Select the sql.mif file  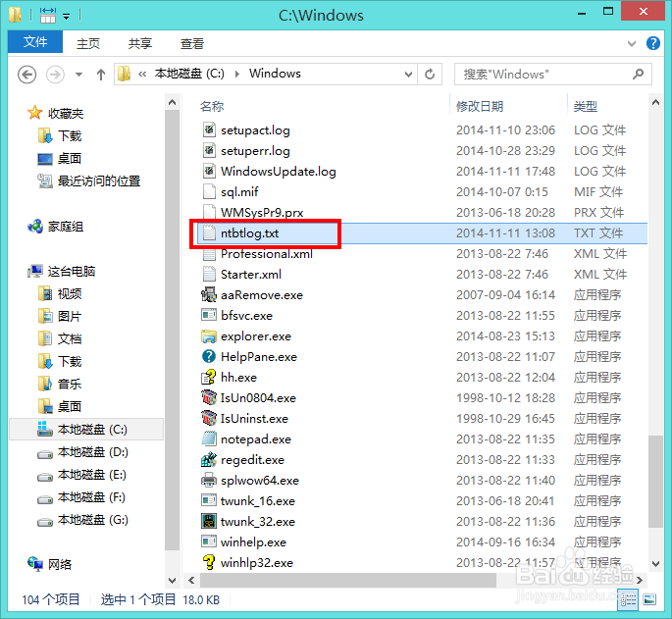(x=239, y=191)
